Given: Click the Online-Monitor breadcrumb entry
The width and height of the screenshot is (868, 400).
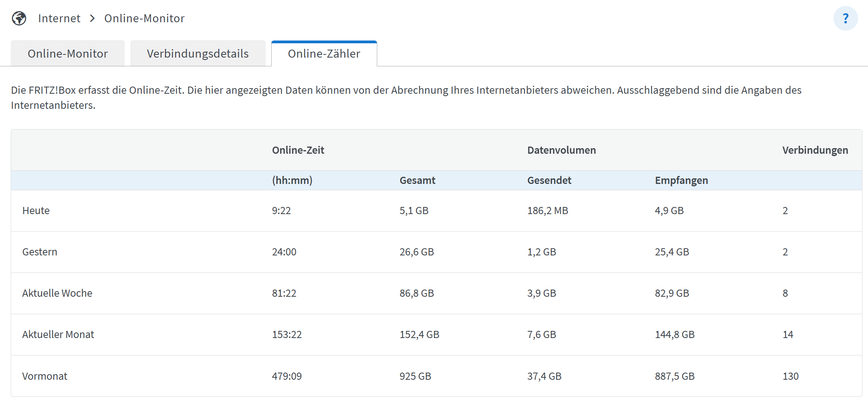Looking at the screenshot, I should [x=144, y=18].
